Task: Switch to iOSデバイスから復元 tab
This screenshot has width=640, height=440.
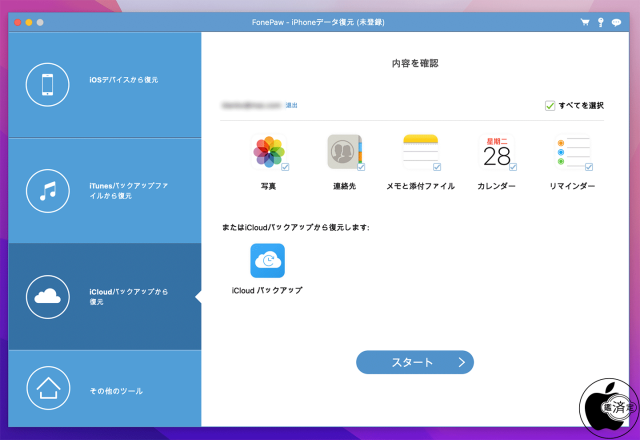Action: [x=104, y=84]
